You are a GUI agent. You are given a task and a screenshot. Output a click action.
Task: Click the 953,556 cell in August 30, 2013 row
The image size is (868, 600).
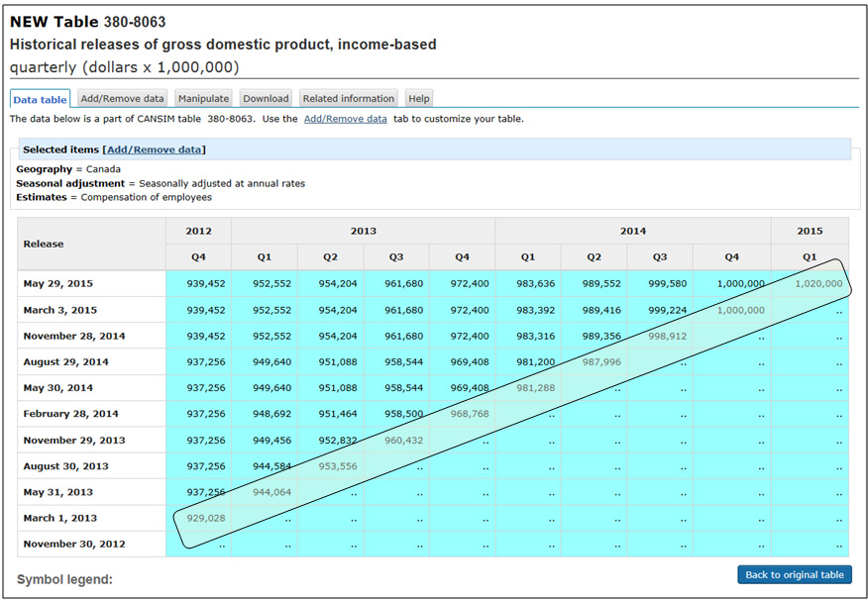(337, 466)
